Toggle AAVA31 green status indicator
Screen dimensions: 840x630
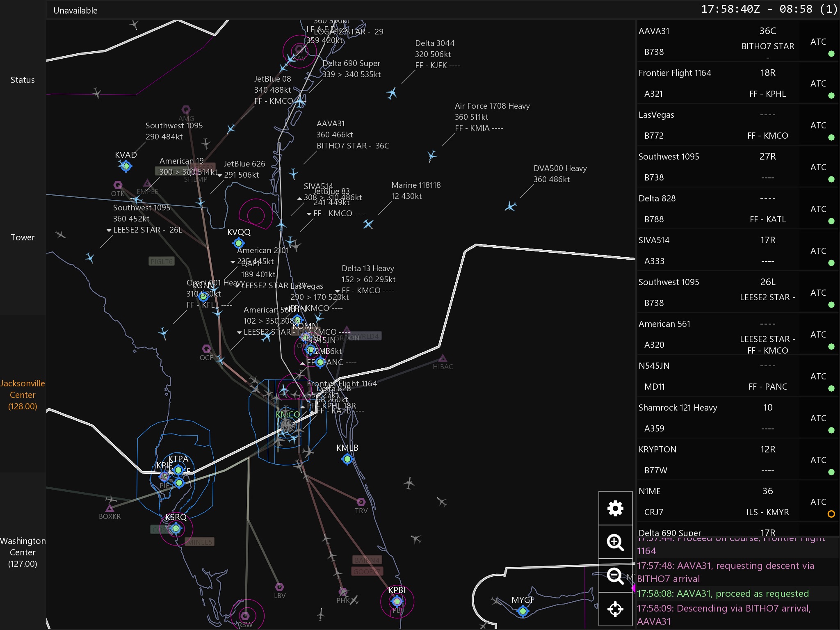(831, 54)
